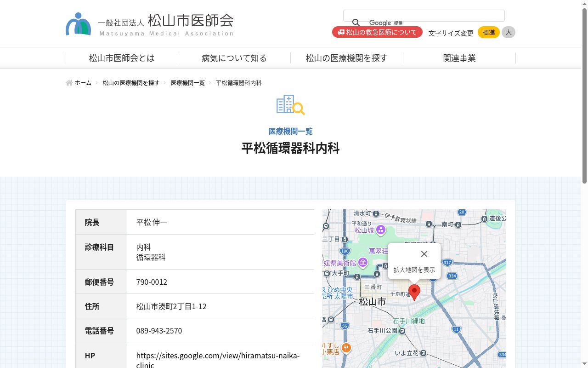
Task: Click the phone number 089-943-2570
Action: coord(159,331)
